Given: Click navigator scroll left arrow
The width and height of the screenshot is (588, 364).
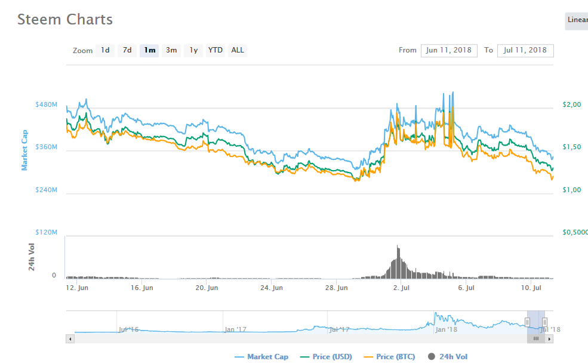Looking at the screenshot, I should (x=70, y=339).
